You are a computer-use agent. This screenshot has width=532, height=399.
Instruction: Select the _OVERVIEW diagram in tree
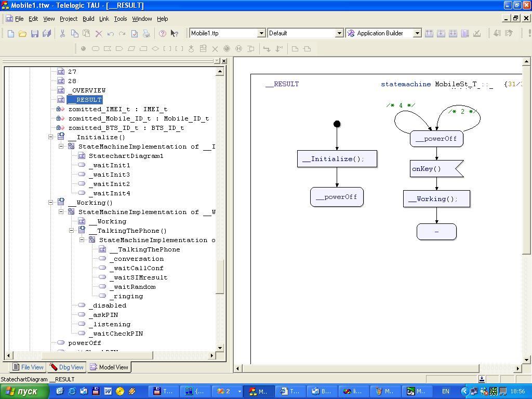click(x=87, y=90)
